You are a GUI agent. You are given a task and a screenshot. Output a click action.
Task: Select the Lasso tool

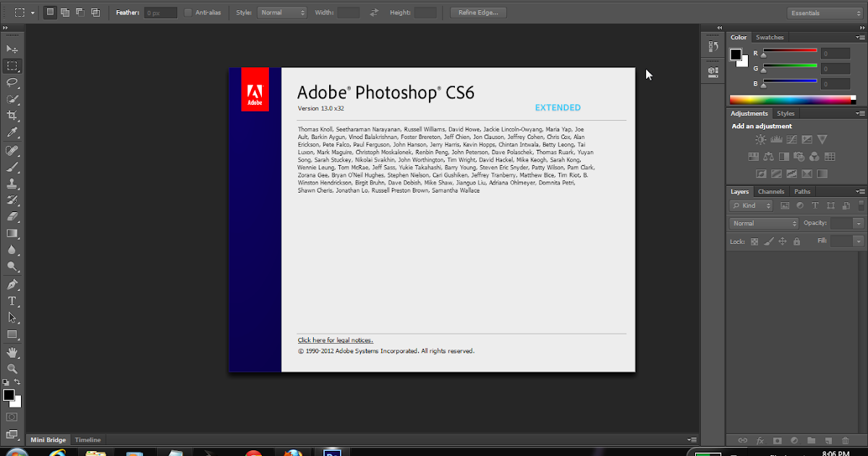click(12, 82)
